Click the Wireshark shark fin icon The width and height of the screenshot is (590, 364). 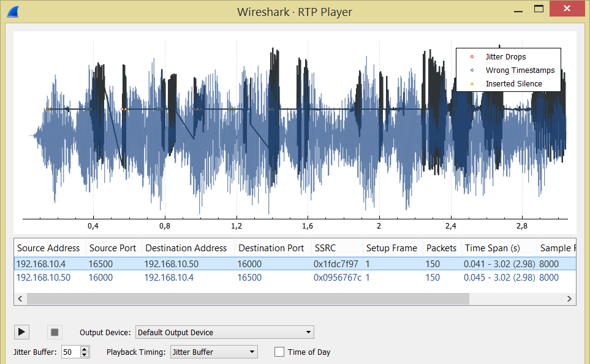pyautogui.click(x=13, y=12)
